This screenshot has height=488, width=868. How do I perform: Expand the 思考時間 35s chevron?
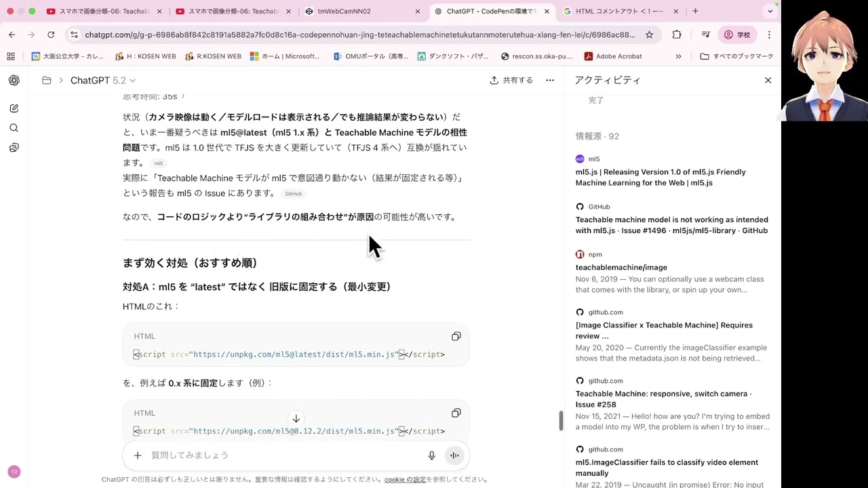click(182, 97)
